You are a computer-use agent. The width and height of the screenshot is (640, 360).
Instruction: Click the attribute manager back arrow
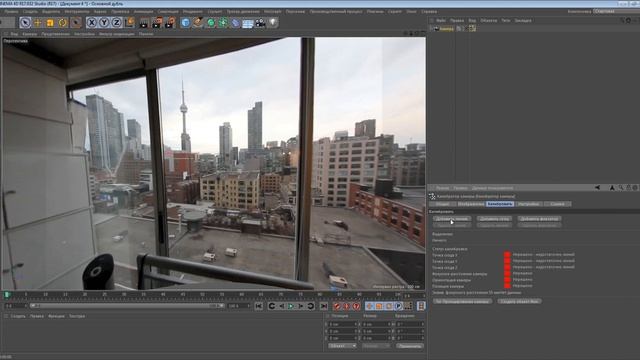pyautogui.click(x=598, y=188)
